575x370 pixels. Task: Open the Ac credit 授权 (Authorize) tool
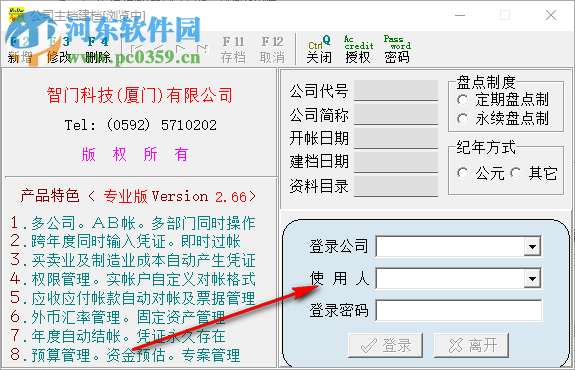[358, 50]
